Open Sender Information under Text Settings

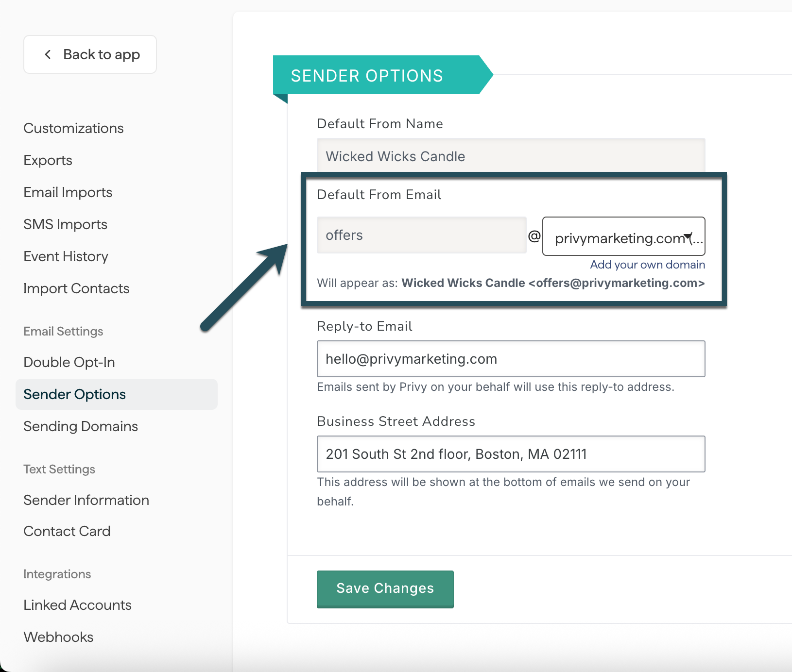(x=86, y=500)
